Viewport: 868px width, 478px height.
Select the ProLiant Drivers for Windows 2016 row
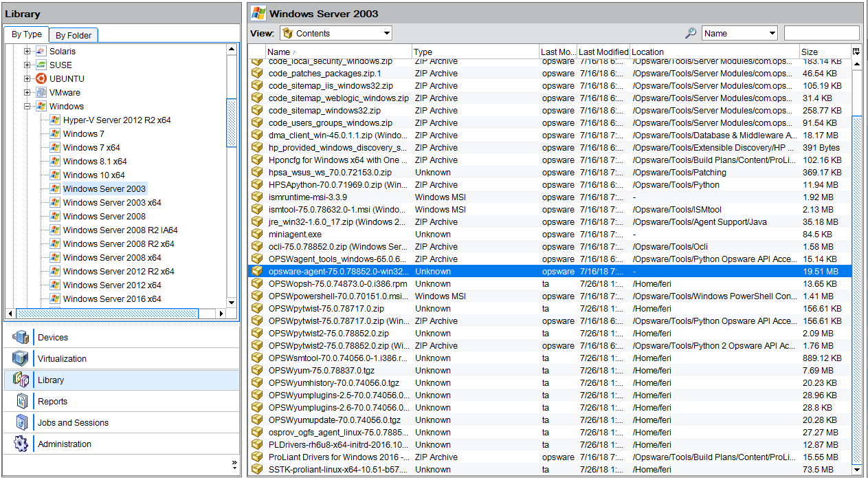pyautogui.click(x=550, y=457)
